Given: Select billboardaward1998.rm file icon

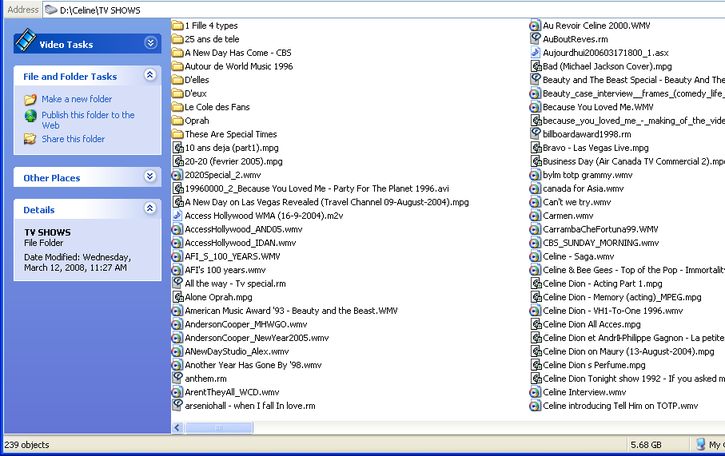Looking at the screenshot, I should tap(535, 133).
